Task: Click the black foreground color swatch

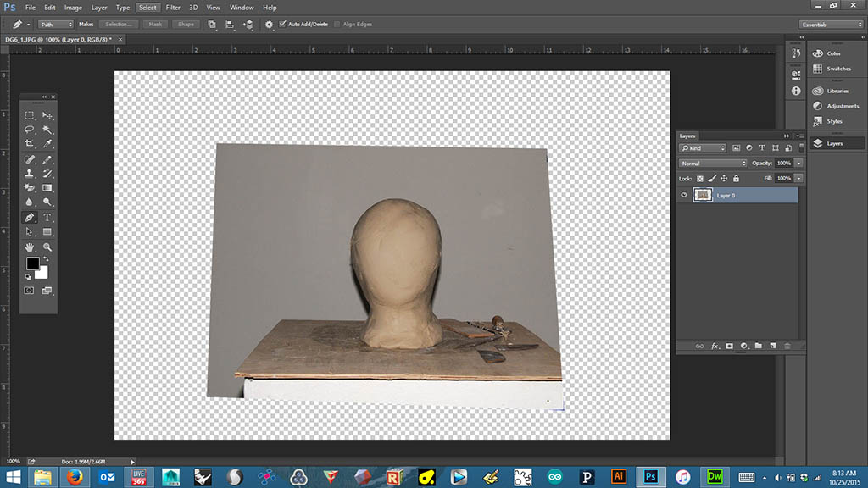Action: [32, 263]
